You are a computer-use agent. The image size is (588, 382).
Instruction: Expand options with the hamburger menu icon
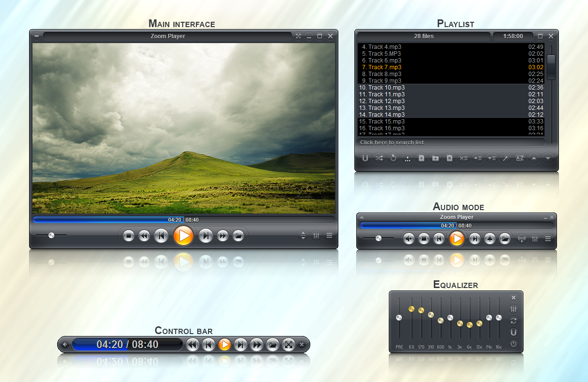tap(329, 235)
